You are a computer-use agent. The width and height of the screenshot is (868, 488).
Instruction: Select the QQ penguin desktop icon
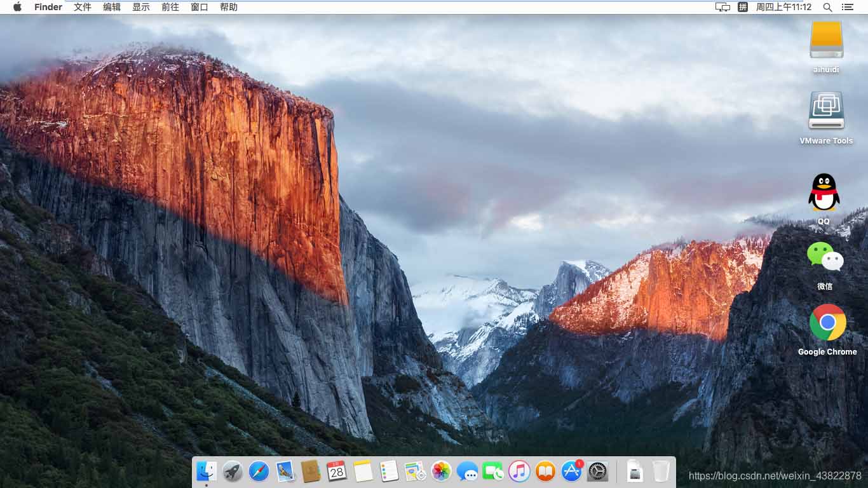pos(824,198)
